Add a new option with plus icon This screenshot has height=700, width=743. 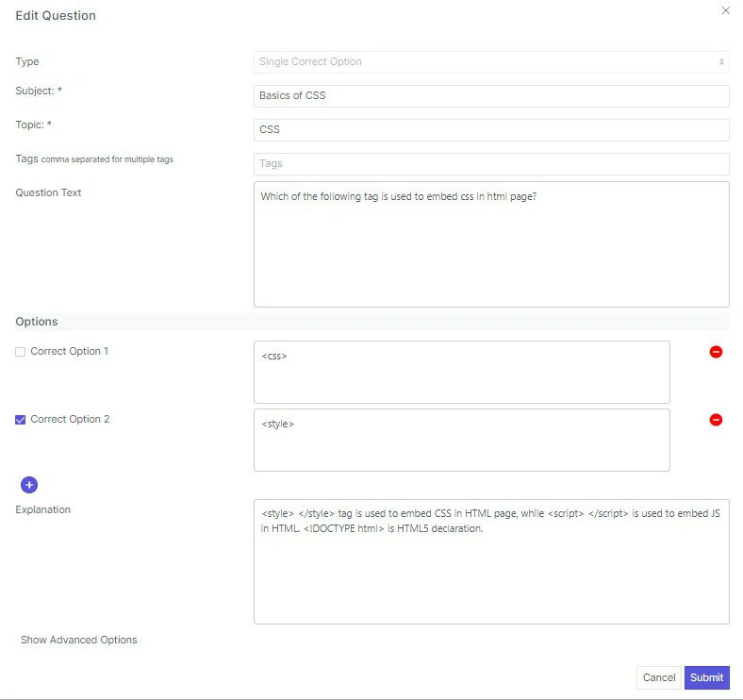[x=29, y=485]
